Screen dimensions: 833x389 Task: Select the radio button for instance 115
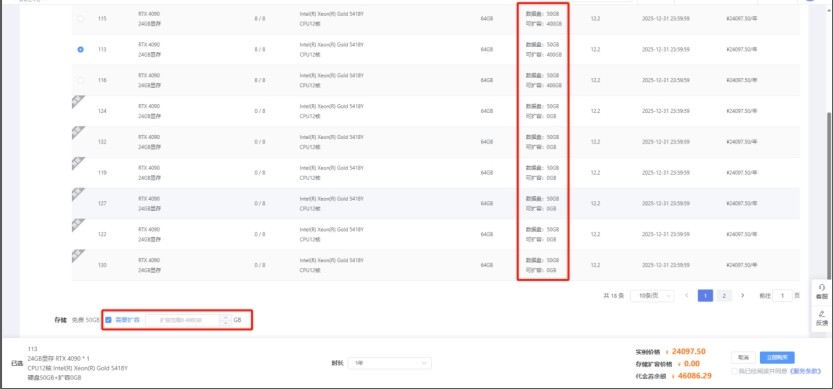80,19
